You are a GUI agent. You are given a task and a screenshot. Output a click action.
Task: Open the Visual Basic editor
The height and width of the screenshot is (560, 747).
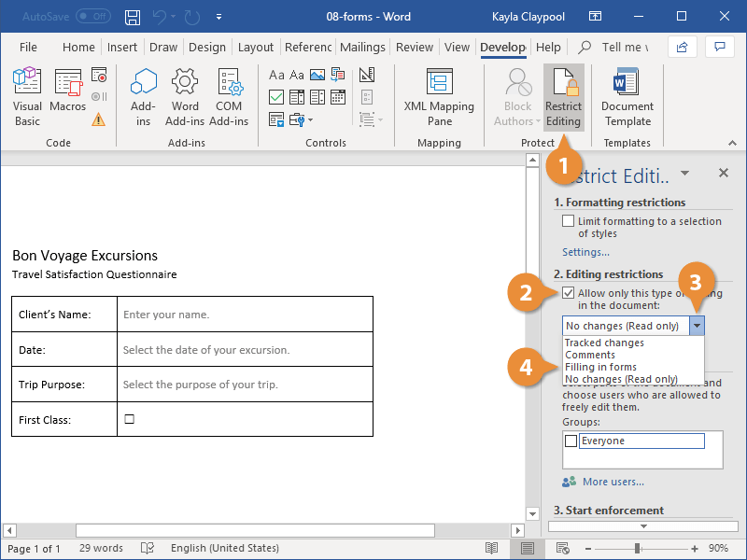click(27, 97)
